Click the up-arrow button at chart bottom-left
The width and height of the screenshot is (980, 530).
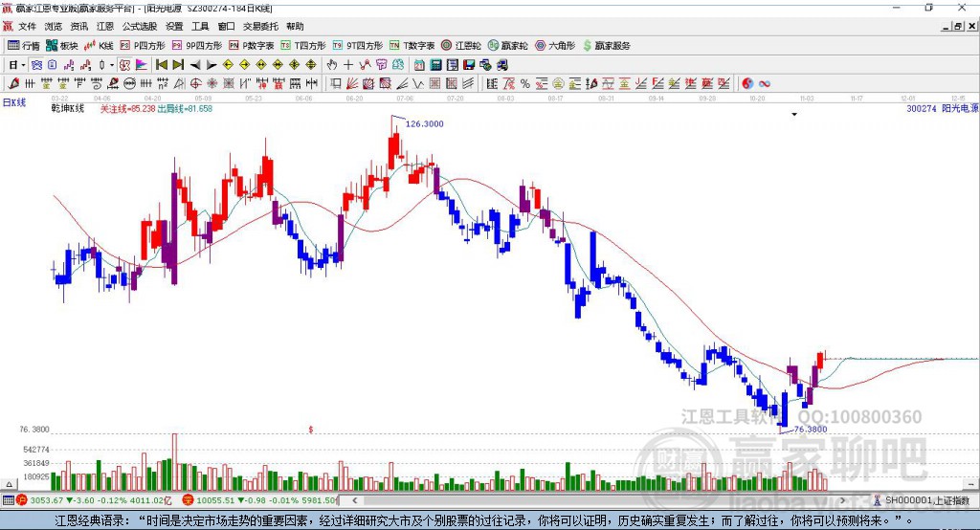(x=9, y=484)
